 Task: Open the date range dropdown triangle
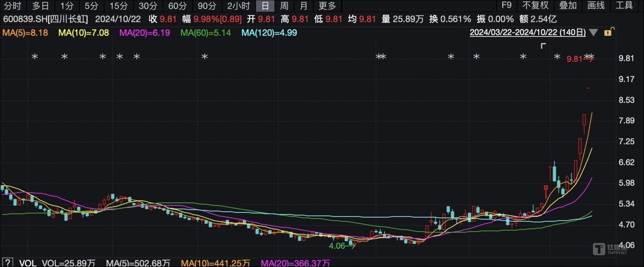click(x=594, y=33)
